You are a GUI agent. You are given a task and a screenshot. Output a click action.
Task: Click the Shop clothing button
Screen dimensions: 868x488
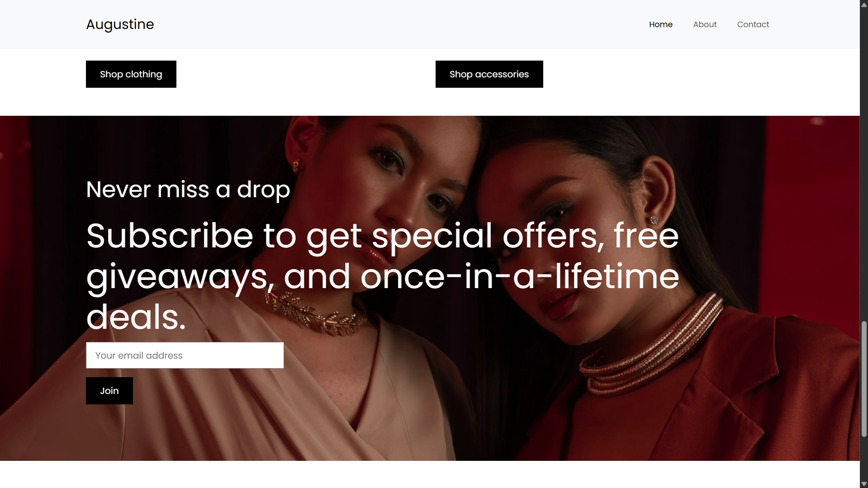point(131,74)
